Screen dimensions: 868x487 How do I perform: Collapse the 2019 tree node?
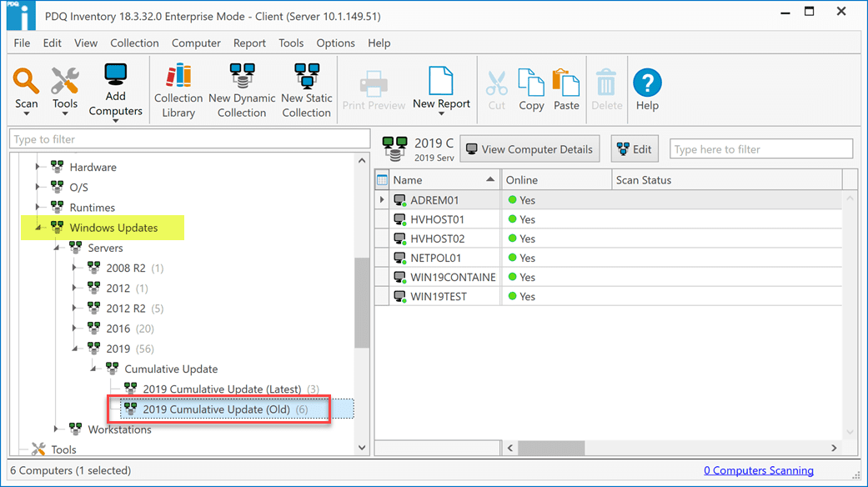coord(75,349)
